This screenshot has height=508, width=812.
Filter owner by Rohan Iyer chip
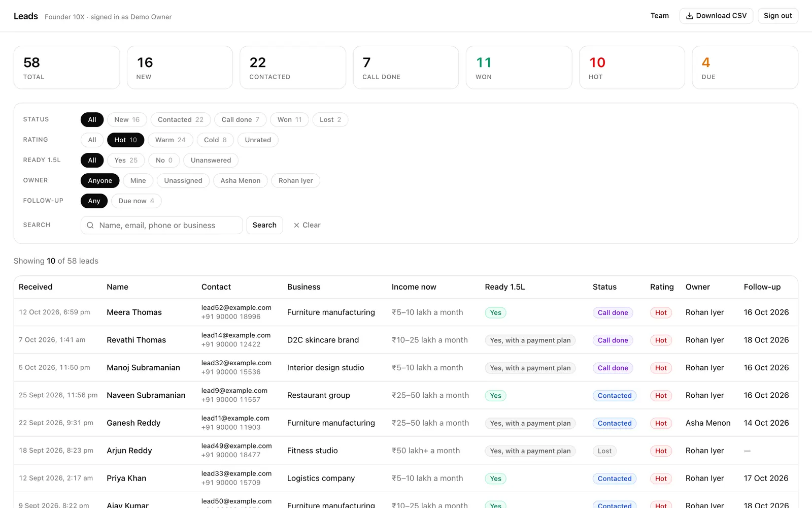coord(295,180)
